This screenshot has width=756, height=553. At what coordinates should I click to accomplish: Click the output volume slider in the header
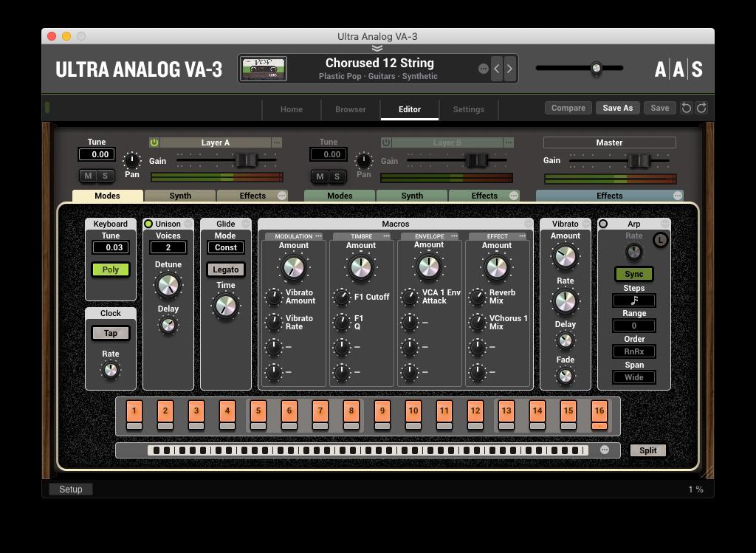point(597,68)
